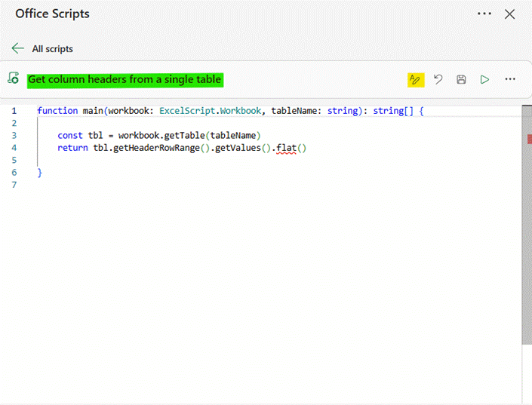
Task: Click line number 7 in the gutter
Action: tap(14, 185)
